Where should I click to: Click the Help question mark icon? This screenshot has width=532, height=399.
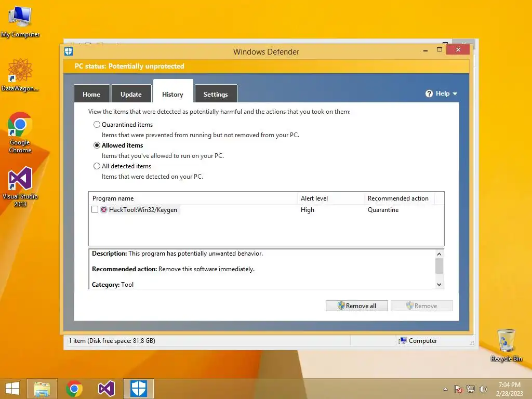tap(429, 94)
